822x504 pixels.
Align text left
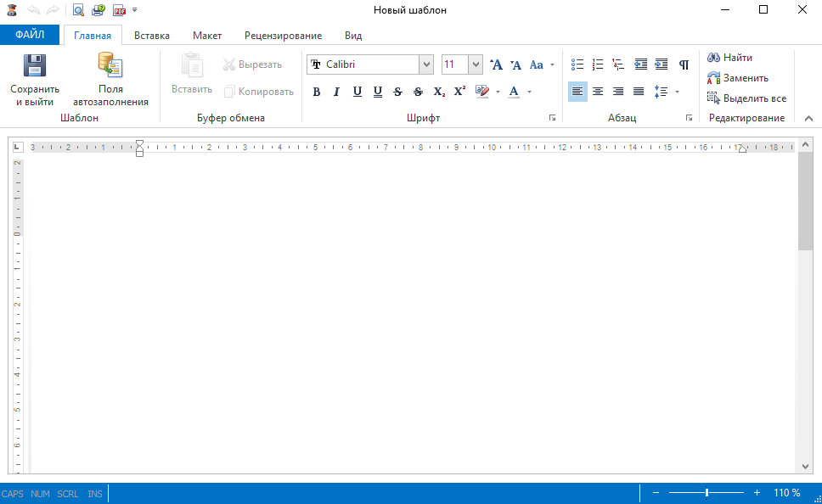pyautogui.click(x=577, y=92)
